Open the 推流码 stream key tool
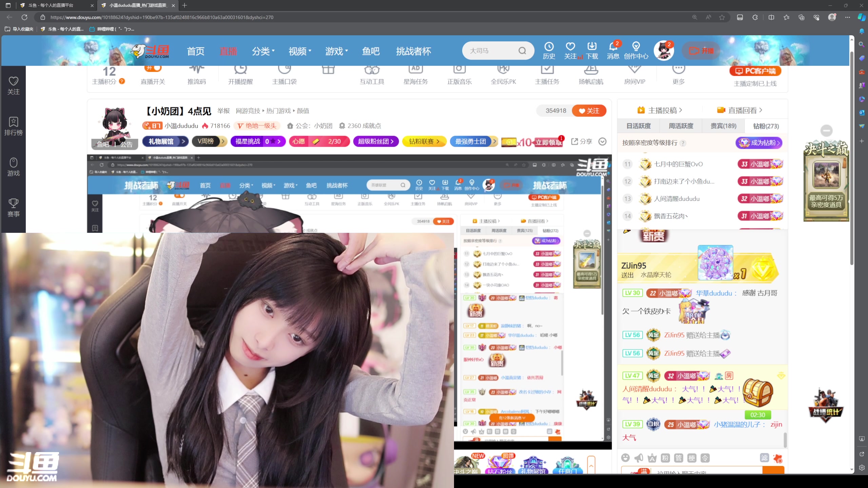Viewport: 868px width, 488px height. point(197,76)
